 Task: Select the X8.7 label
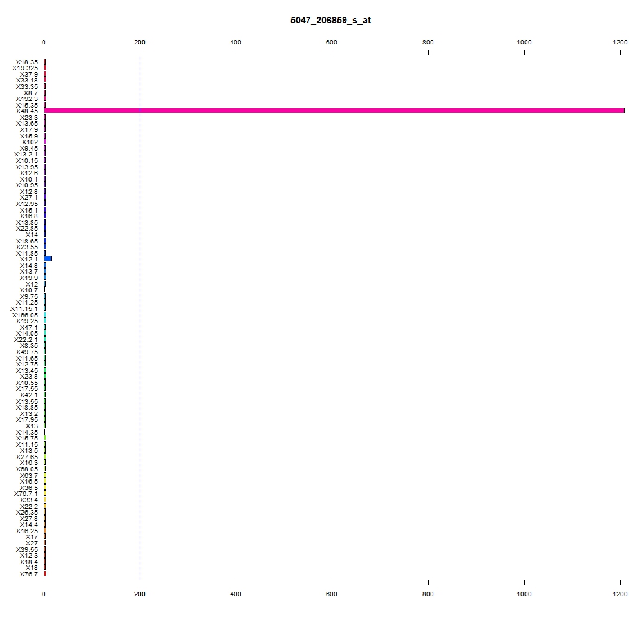[x=31, y=93]
